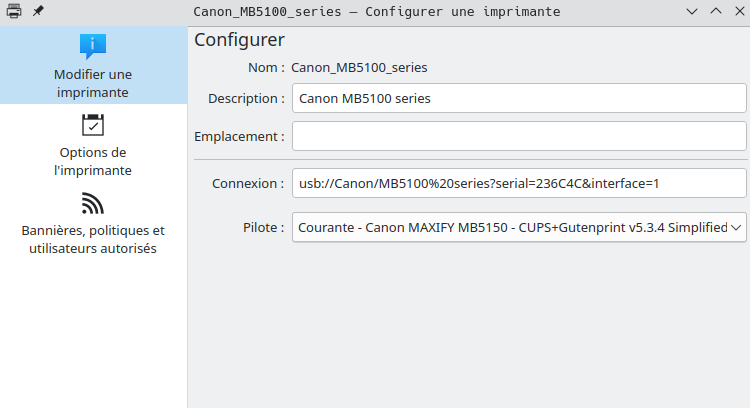Open the Pilote driver dropdown
This screenshot has height=408, width=750.
click(519, 227)
